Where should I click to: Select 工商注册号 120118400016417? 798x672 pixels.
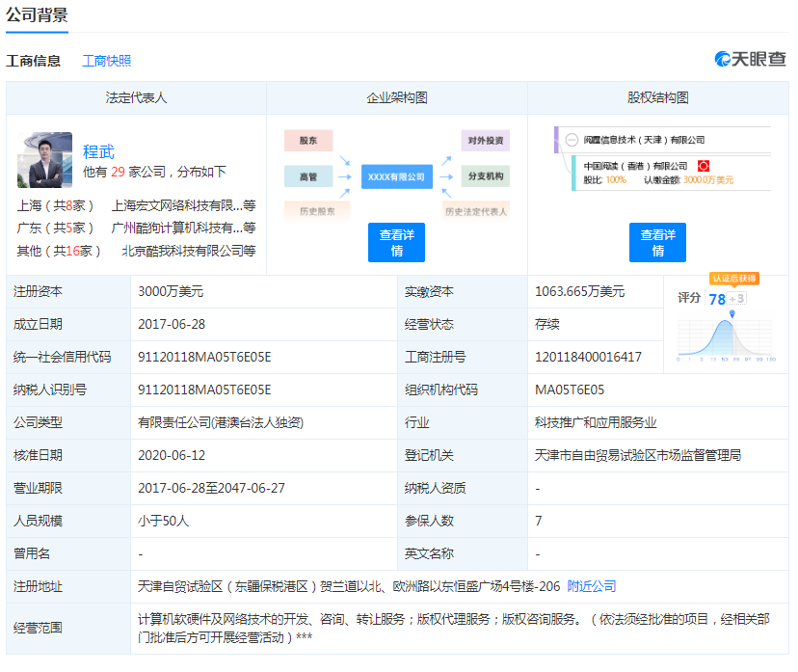click(588, 358)
